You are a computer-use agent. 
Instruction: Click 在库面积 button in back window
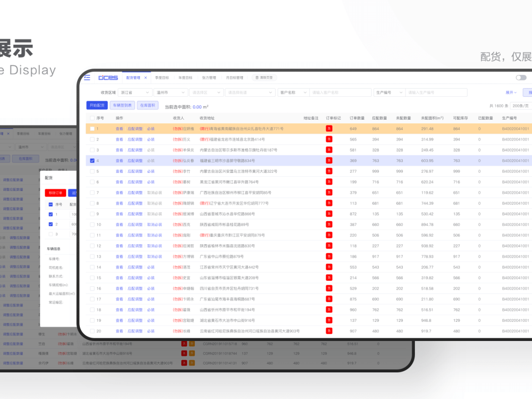click(x=26, y=159)
